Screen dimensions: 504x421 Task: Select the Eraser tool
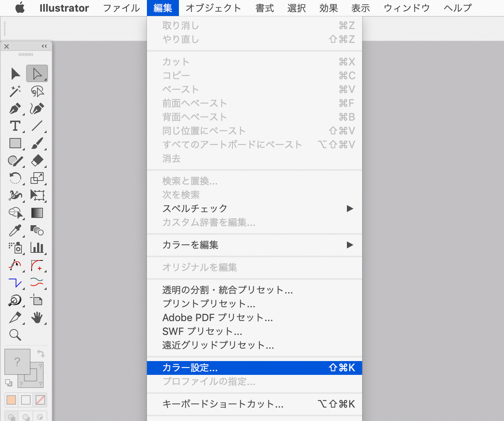(37, 161)
